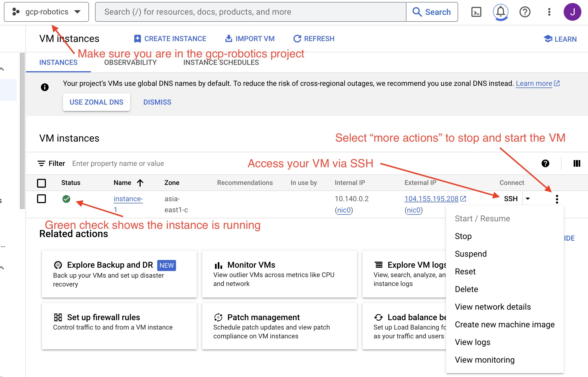
Task: Toggle the select-all instances checkbox
Action: 41,183
